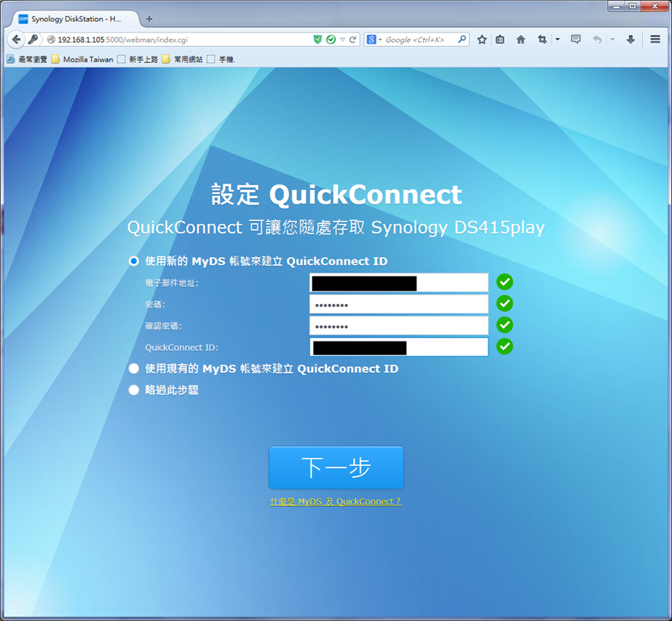Click the site identity globe icon
Screen dimensions: 672x621
tap(51, 40)
